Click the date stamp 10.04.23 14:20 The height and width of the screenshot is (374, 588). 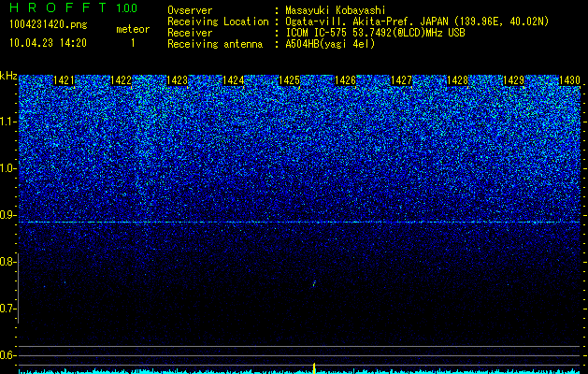pyautogui.click(x=48, y=43)
